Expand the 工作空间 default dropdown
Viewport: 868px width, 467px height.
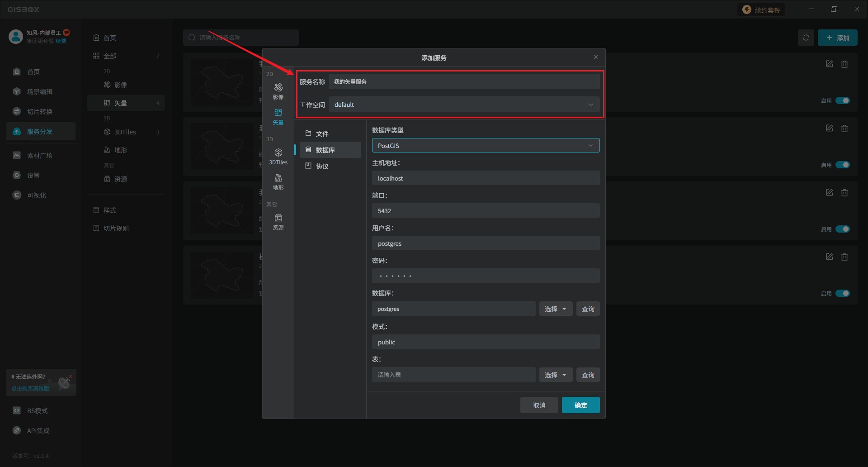click(x=464, y=105)
